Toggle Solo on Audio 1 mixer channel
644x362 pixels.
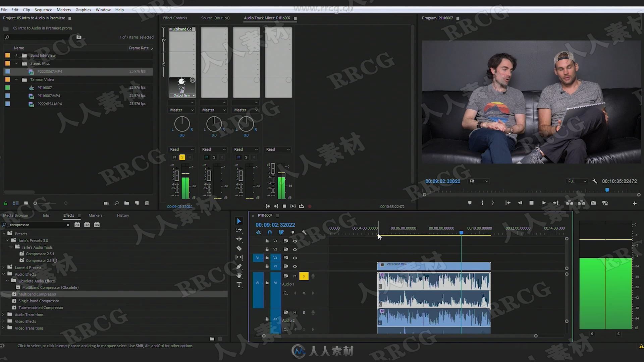pyautogui.click(x=182, y=157)
